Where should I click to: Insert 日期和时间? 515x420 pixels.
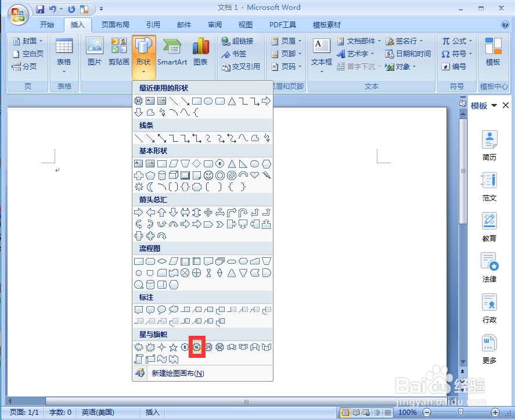(x=408, y=53)
